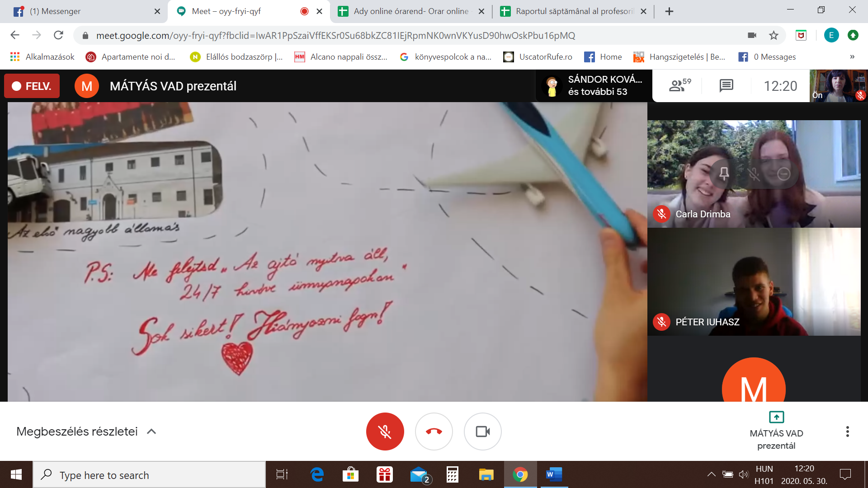Expand hidden bookmarks overflow chevron
Image resolution: width=868 pixels, height=488 pixels.
pos(852,57)
